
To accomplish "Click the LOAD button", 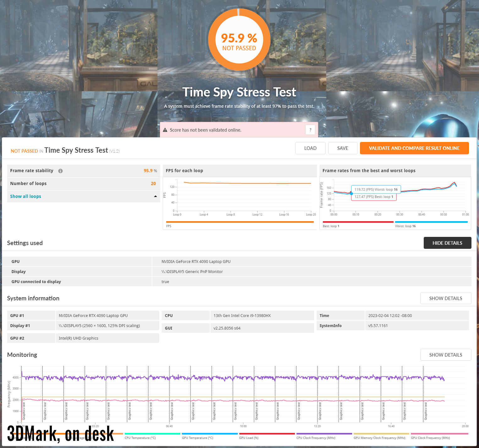I will [x=310, y=148].
